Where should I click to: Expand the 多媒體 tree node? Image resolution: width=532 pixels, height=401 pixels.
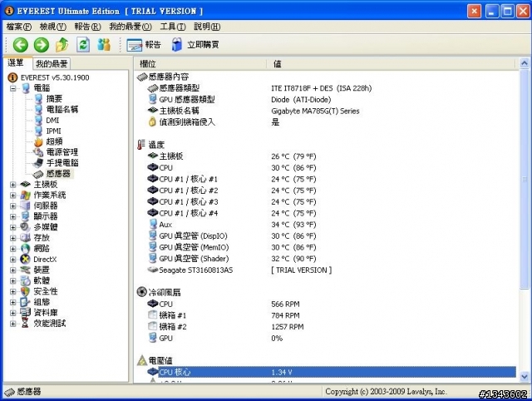[x=13, y=227]
